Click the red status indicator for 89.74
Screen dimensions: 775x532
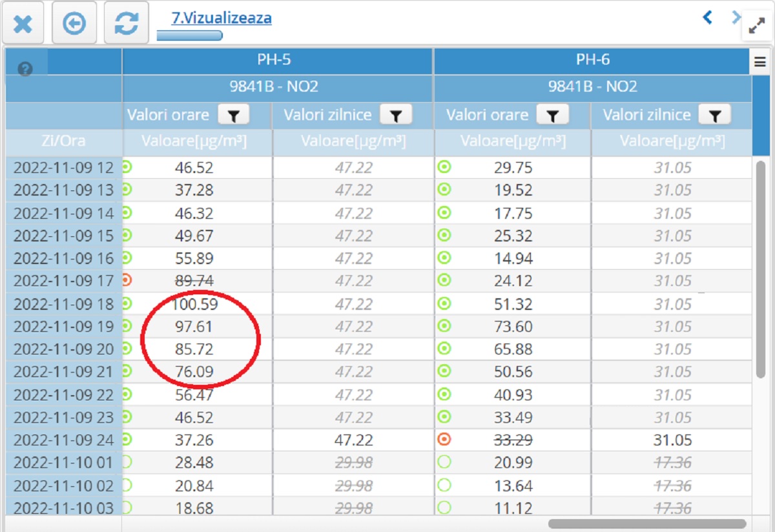[x=127, y=280]
